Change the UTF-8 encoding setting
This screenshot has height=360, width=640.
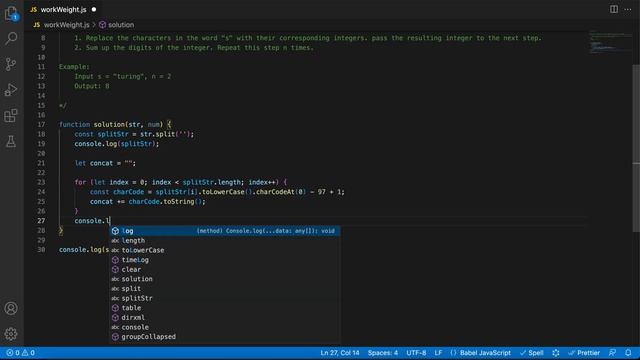416,353
